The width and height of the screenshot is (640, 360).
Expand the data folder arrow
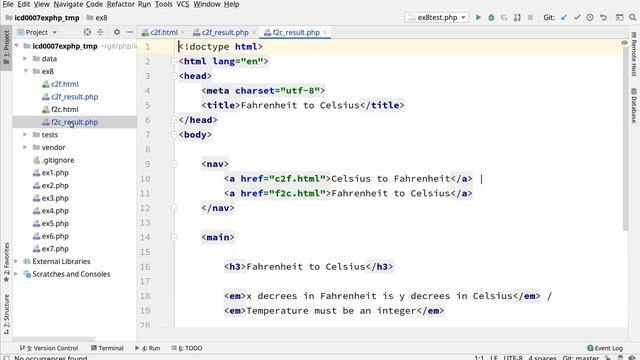(x=25, y=58)
